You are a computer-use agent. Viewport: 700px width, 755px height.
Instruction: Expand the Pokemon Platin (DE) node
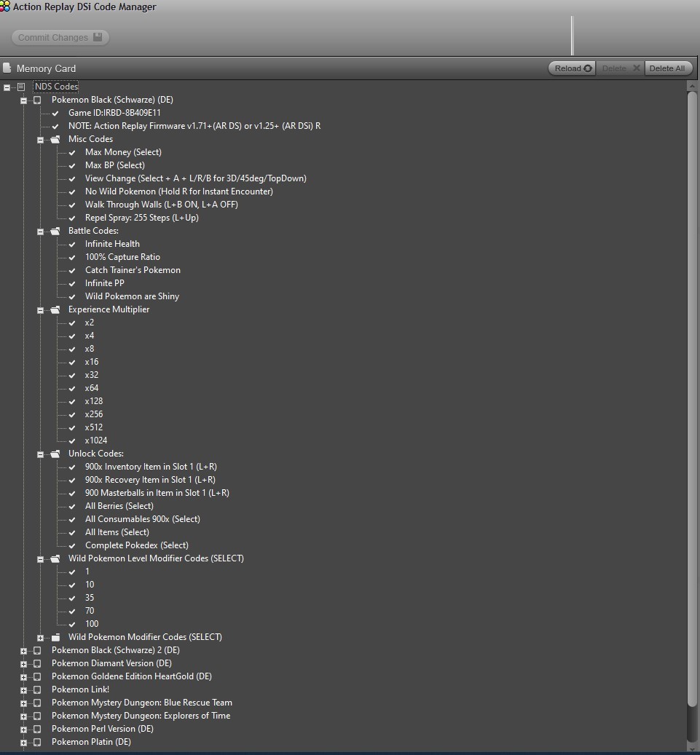pyautogui.click(x=23, y=743)
